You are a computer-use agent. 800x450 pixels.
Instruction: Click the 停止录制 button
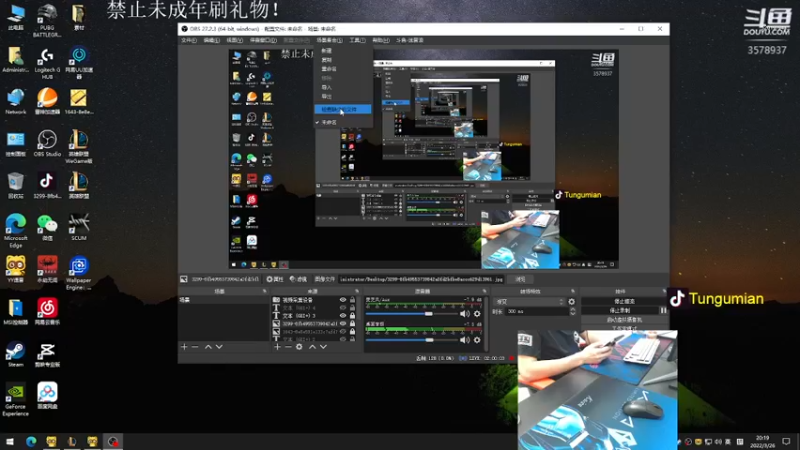click(x=620, y=310)
